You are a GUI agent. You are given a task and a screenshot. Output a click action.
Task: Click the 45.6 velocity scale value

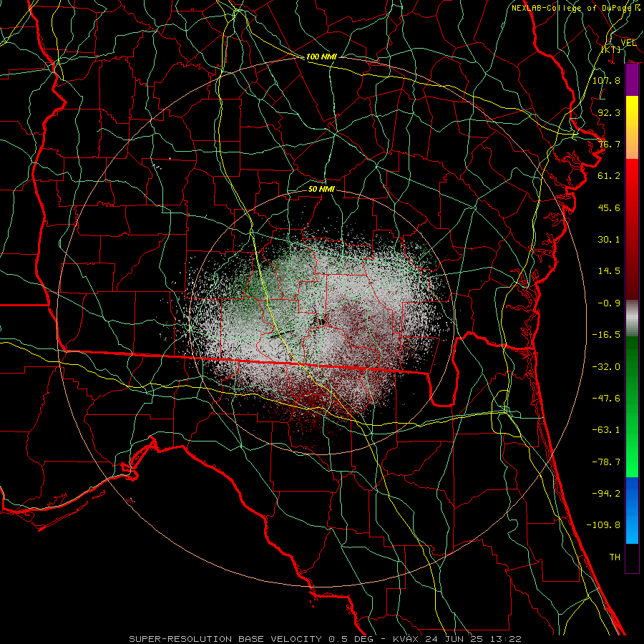(609, 208)
